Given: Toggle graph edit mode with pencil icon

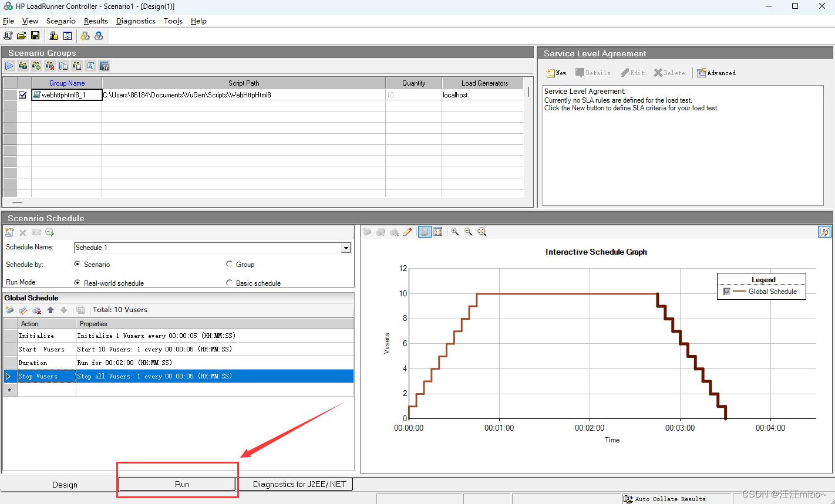Looking at the screenshot, I should [x=408, y=232].
